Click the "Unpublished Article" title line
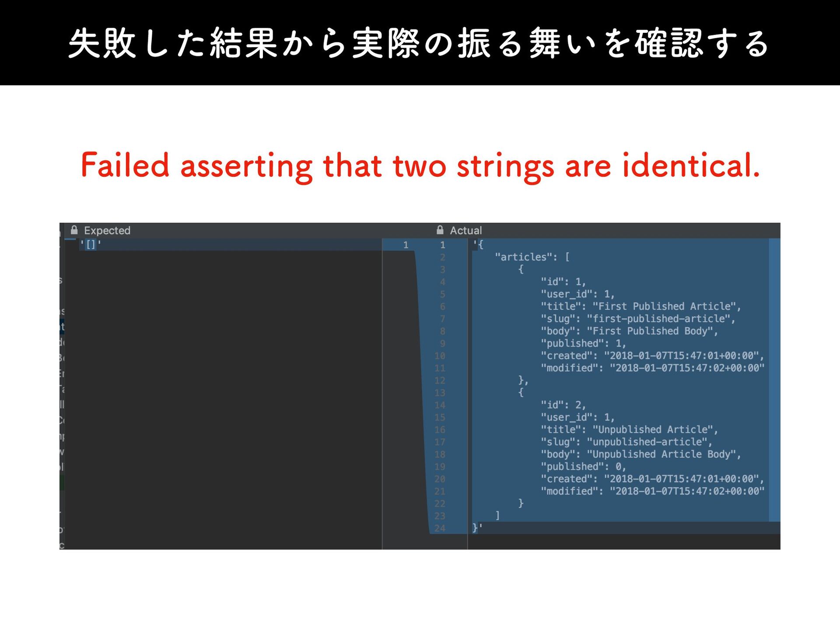840x630 pixels. (x=629, y=430)
